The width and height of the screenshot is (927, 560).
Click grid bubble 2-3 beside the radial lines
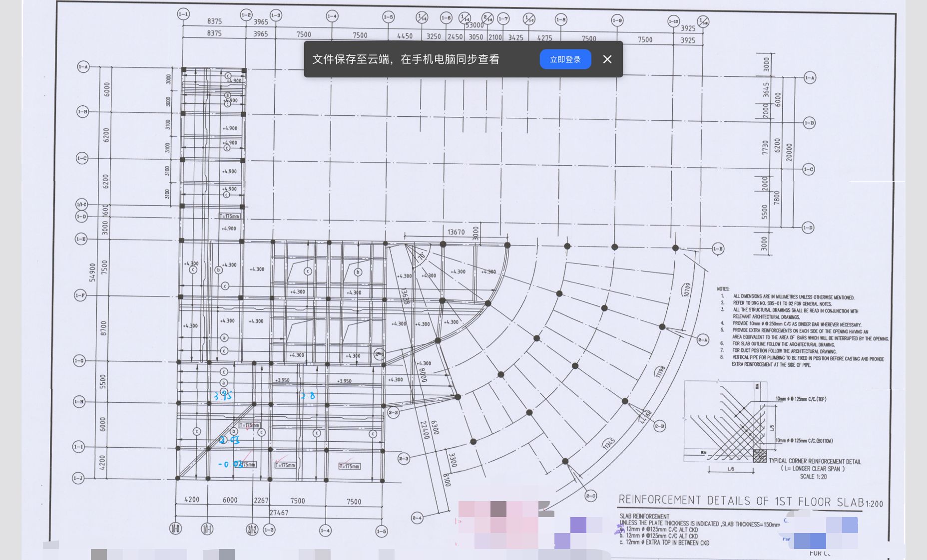[404, 459]
